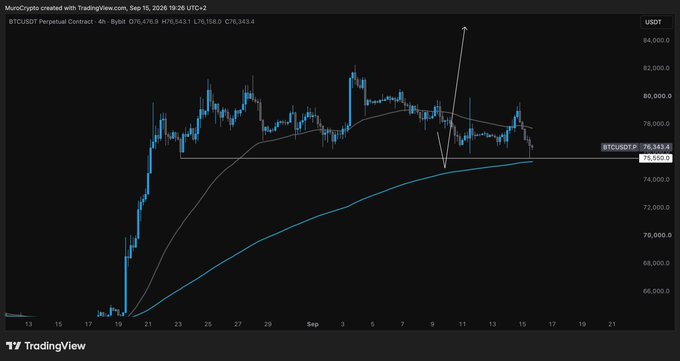Click date 27 on the time axis
The width and height of the screenshot is (680, 361).
tap(238, 324)
